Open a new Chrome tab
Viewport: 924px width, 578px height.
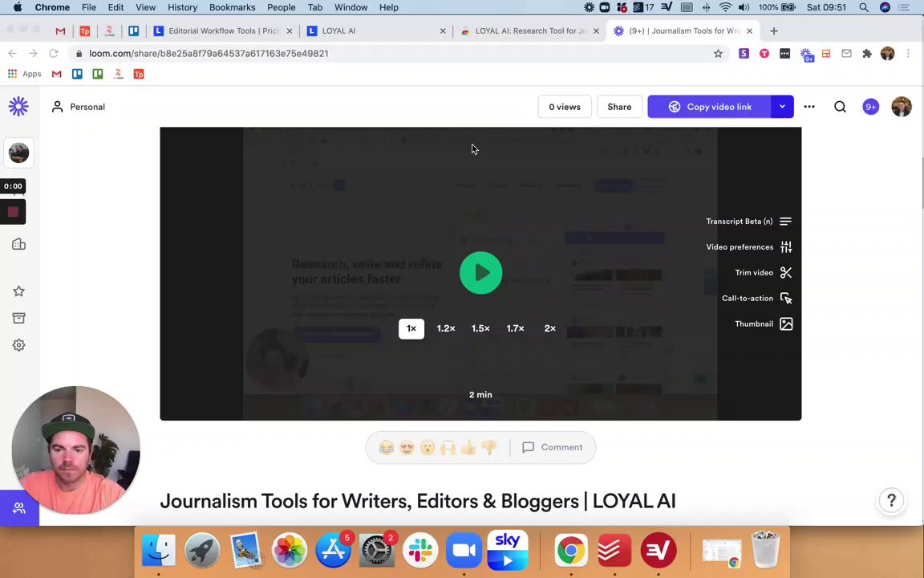(x=774, y=31)
